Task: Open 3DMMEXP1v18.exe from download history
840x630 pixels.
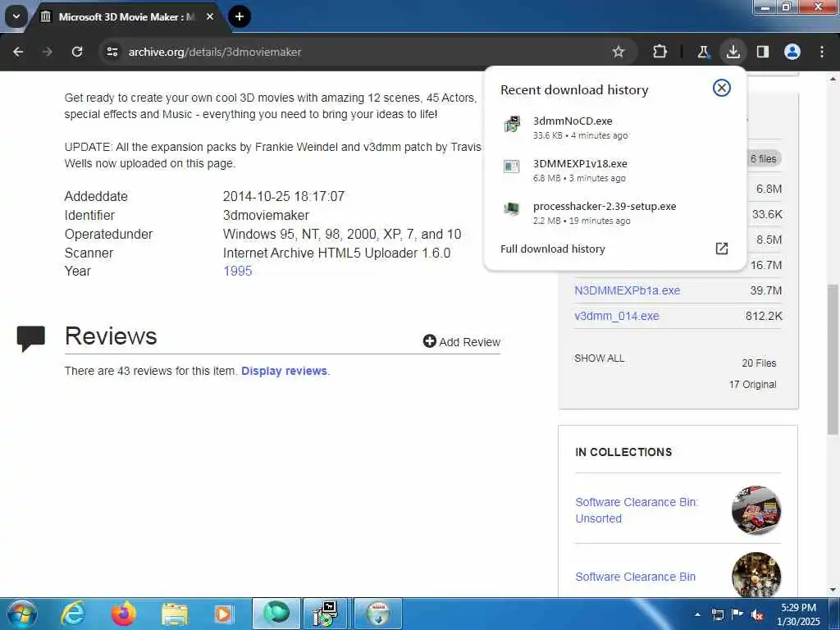Action: tap(614, 171)
